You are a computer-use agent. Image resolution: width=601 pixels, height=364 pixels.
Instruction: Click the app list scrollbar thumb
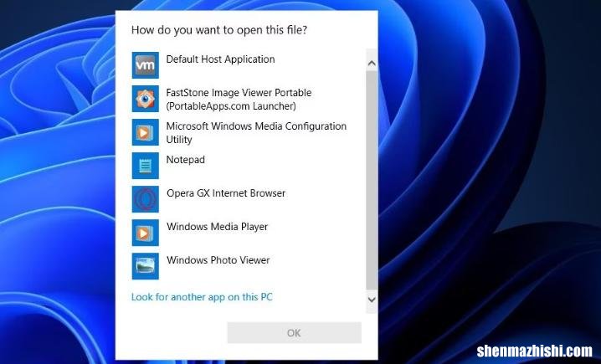[372, 180]
